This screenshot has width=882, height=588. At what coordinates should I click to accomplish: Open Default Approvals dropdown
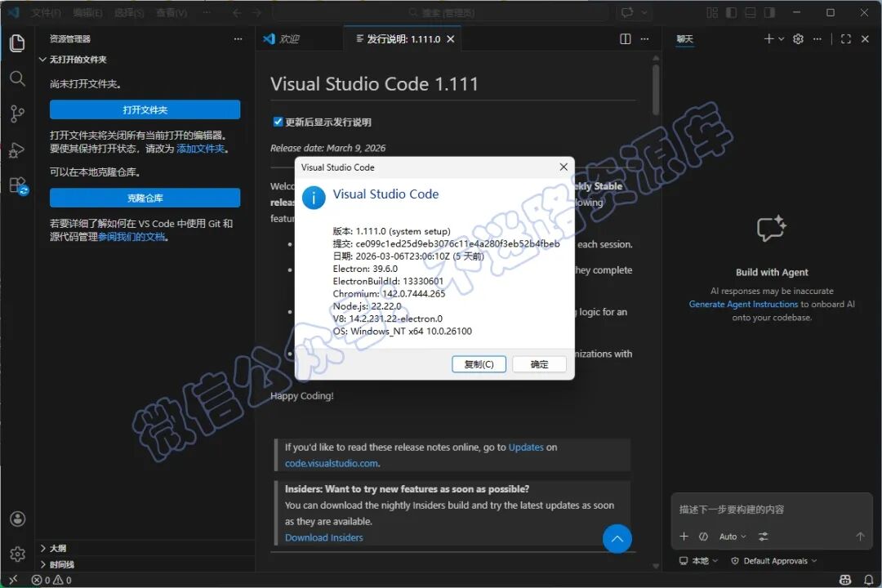point(774,560)
